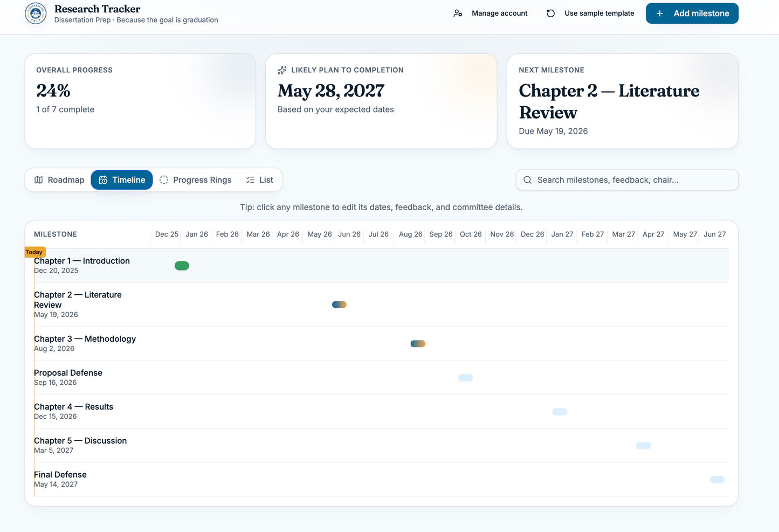
Task: Click the plus icon in Add milestone
Action: [659, 13]
